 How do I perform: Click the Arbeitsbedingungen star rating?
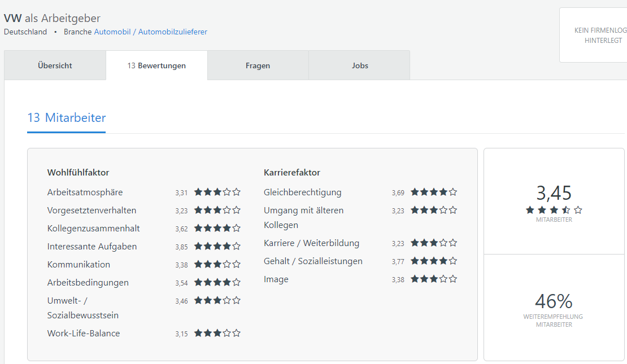pos(217,283)
